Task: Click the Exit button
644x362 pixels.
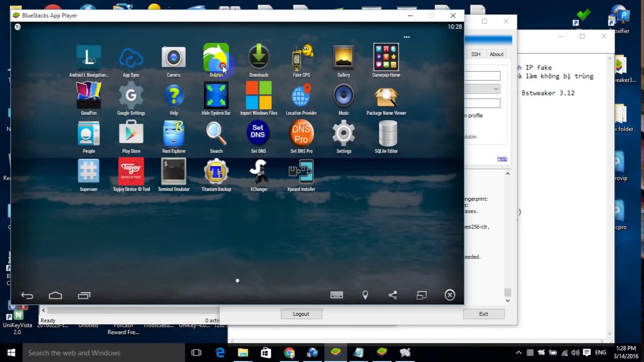Action: pos(484,314)
